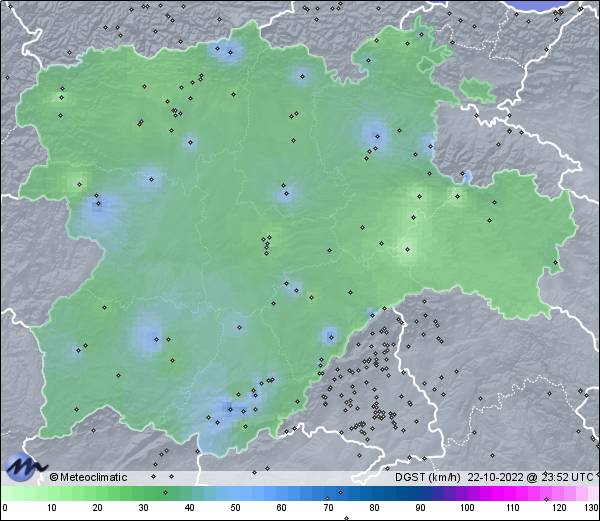Click scale label 20
This screenshot has width=600, height=521.
click(98, 508)
